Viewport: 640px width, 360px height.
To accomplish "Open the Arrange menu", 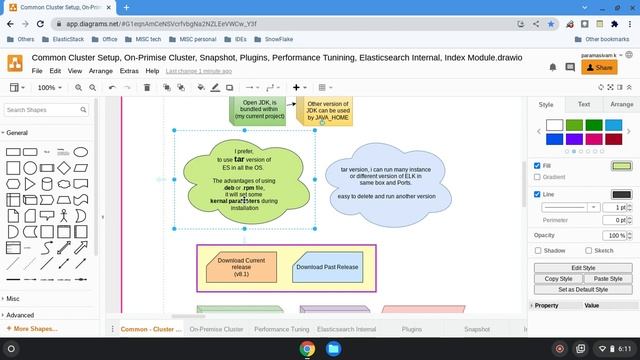I will [x=101, y=71].
